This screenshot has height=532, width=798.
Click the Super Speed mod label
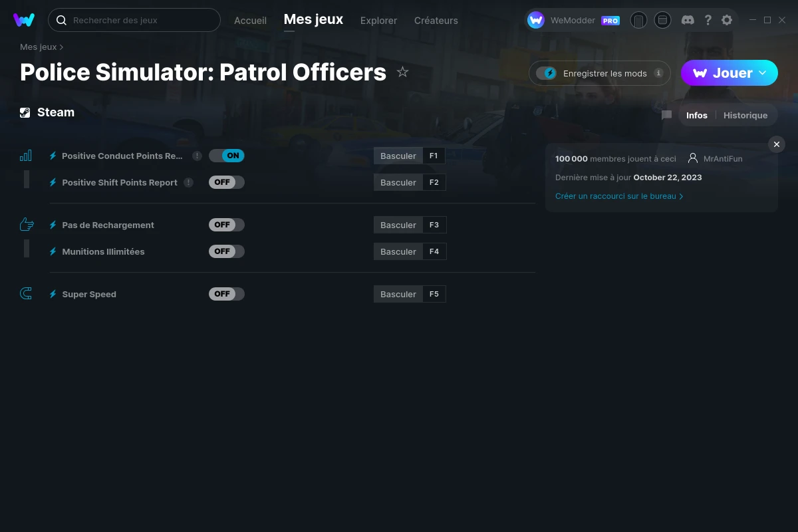89,294
